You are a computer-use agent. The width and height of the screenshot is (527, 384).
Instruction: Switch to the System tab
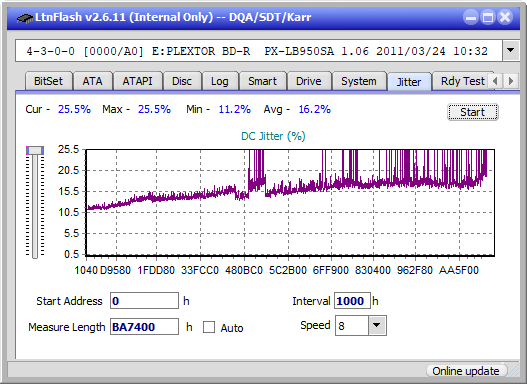(359, 81)
